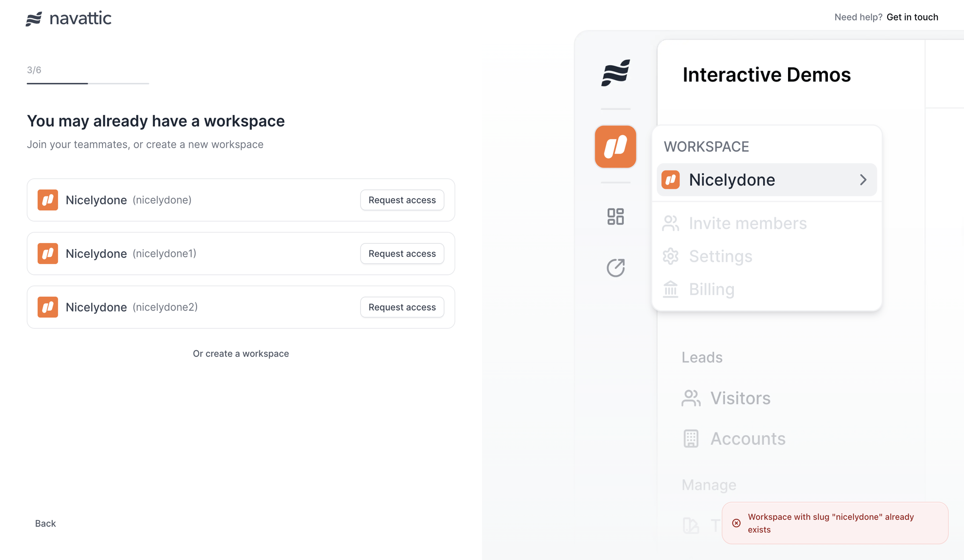This screenshot has width=964, height=560.
Task: Click the 'Workspace with slug already exists' toast
Action: [x=835, y=523]
